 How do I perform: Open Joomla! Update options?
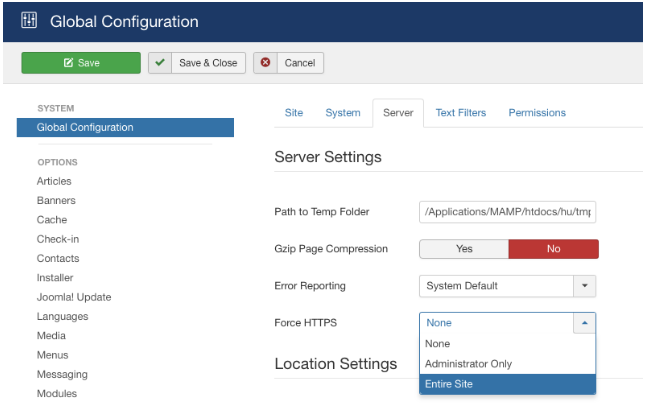pos(74,297)
